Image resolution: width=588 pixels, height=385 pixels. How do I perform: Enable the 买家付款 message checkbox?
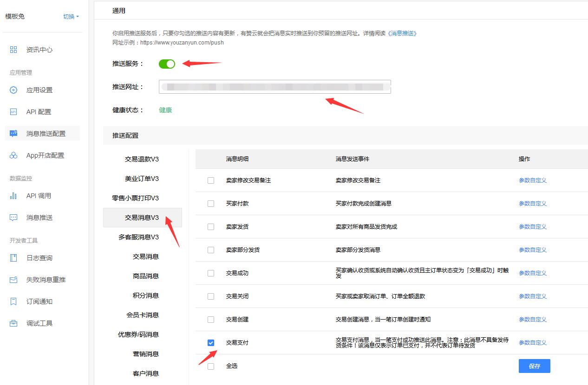pos(211,204)
